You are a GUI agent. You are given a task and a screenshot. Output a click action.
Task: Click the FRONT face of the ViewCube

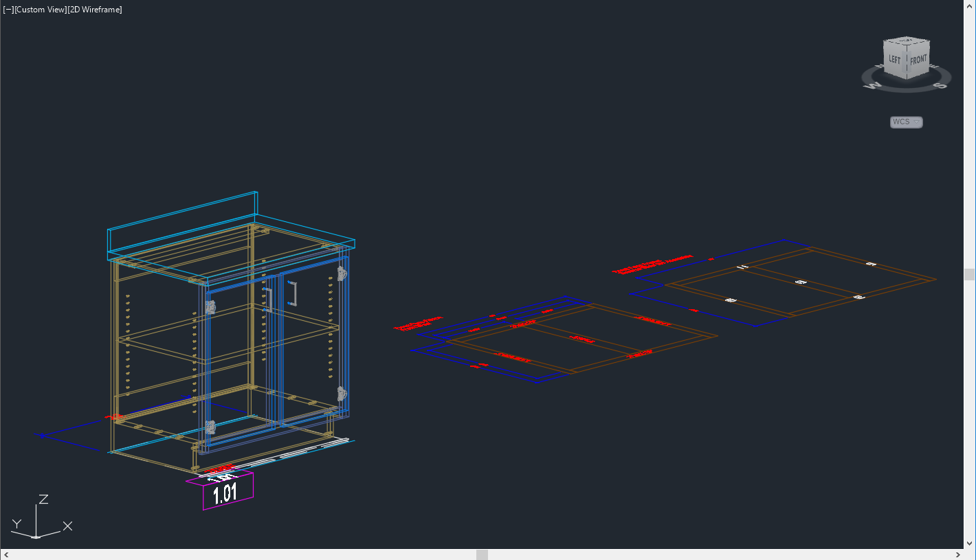(x=918, y=60)
